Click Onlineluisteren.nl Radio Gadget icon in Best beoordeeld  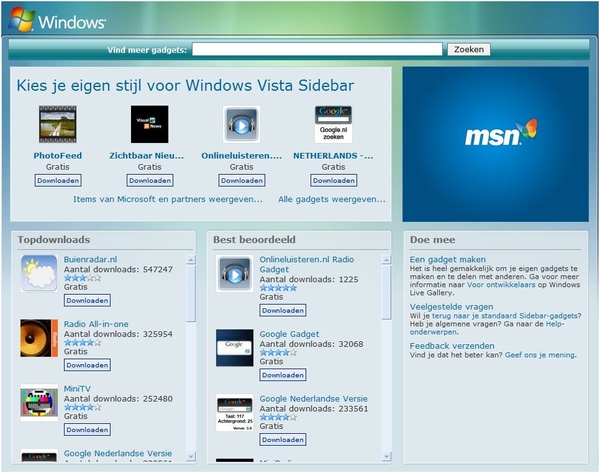coord(235,273)
